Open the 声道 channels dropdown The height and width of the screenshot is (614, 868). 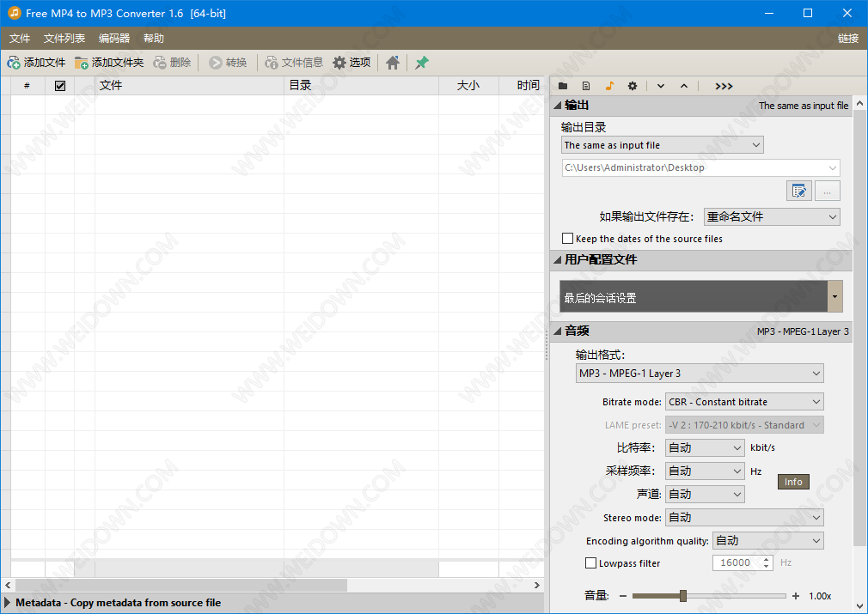(x=705, y=495)
